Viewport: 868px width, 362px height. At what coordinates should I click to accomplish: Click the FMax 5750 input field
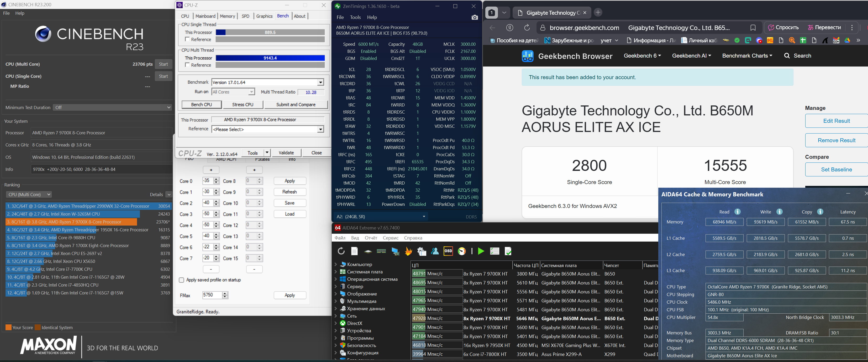coord(212,295)
